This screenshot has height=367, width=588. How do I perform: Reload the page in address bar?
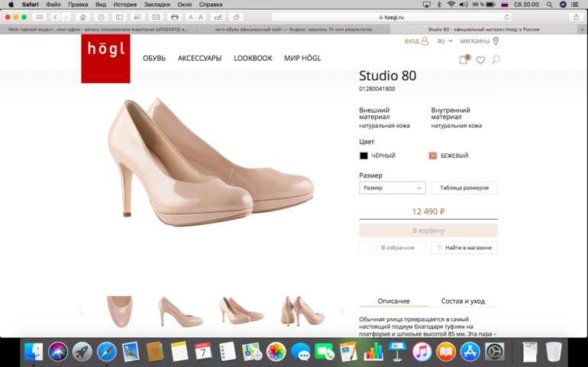point(506,17)
